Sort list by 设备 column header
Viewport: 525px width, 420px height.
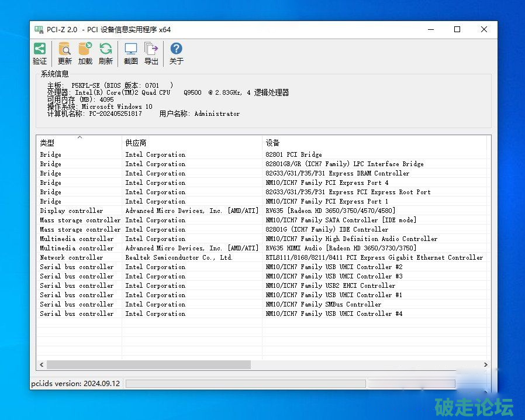[x=374, y=143]
